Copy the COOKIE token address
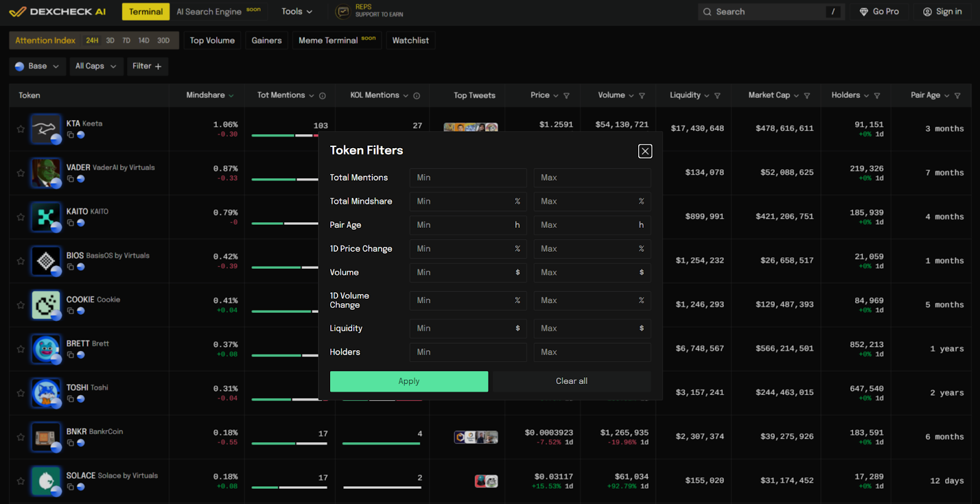This screenshot has height=504, width=980. 70,311
